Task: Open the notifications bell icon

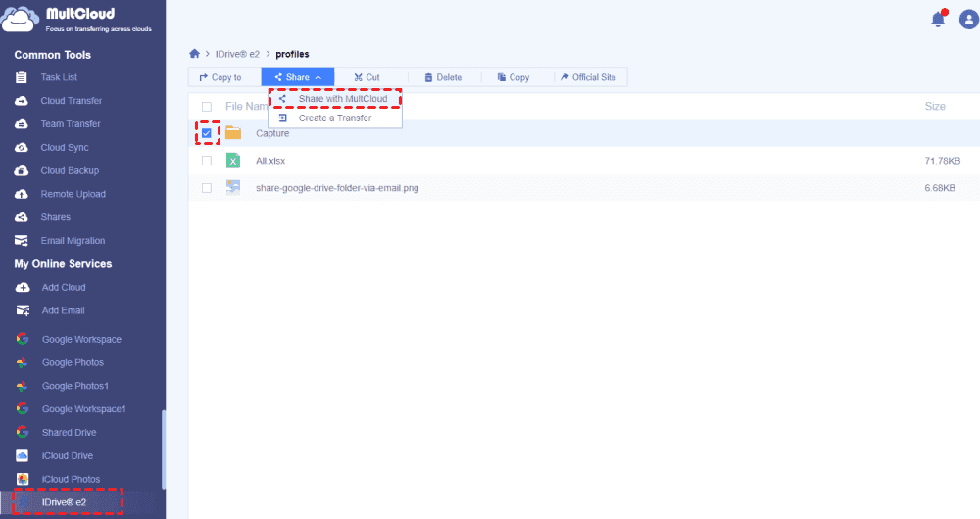Action: tap(938, 19)
